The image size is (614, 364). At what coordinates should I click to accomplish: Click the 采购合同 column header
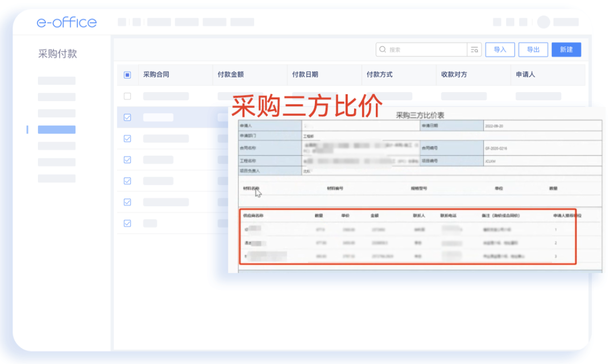click(x=156, y=74)
